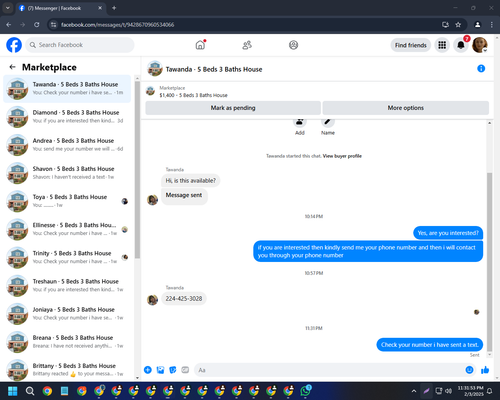This screenshot has width=500, height=400.
Task: Open the Facebook menu grid icon
Action: coord(442,45)
